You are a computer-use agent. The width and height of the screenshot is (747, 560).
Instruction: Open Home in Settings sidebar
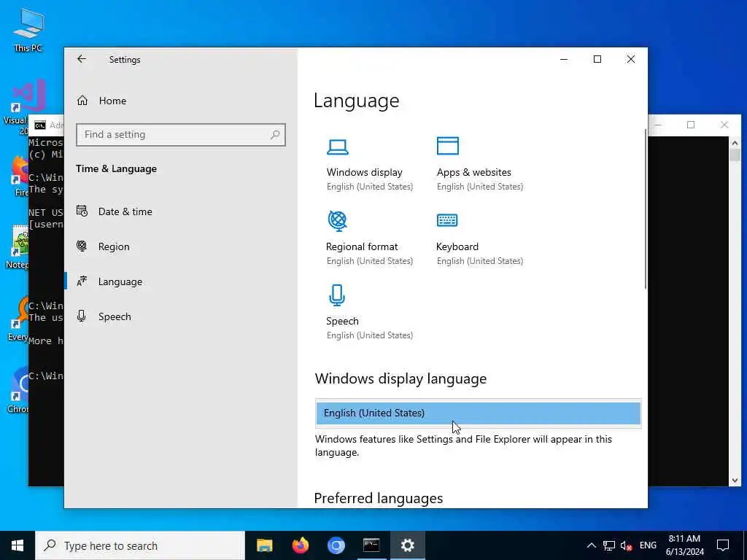click(x=181, y=101)
